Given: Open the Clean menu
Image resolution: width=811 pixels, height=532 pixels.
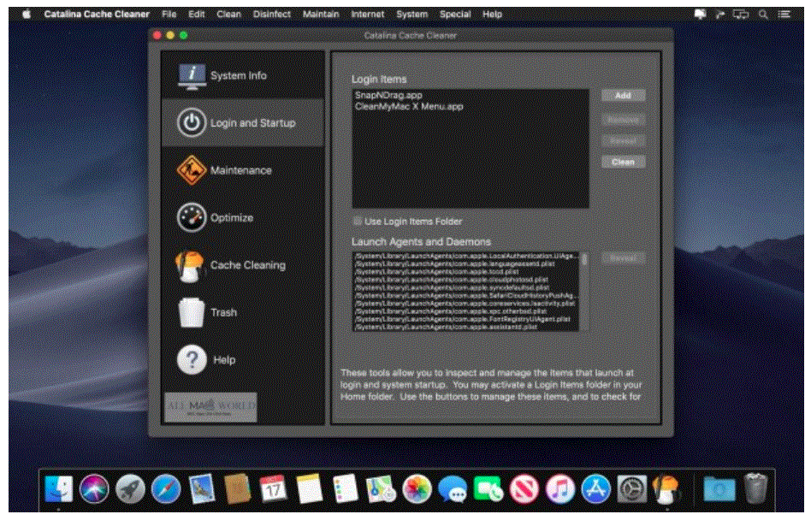Looking at the screenshot, I should [228, 14].
